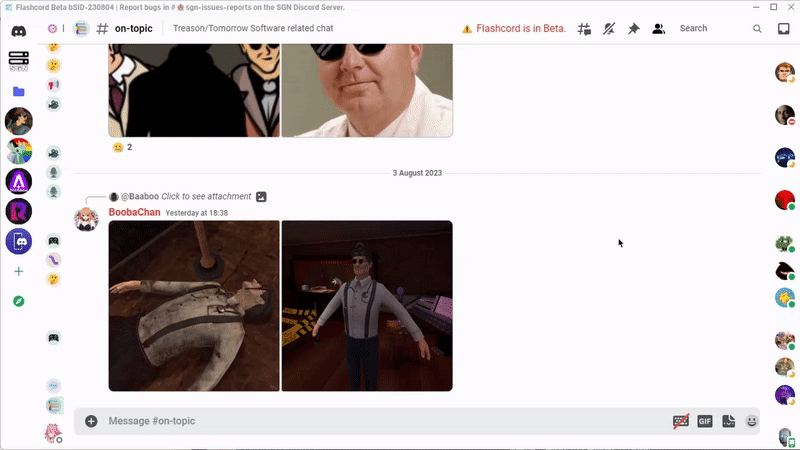This screenshot has width=800, height=450.
Task: Toggle the neutral face reaction with 2
Action: coord(122,147)
